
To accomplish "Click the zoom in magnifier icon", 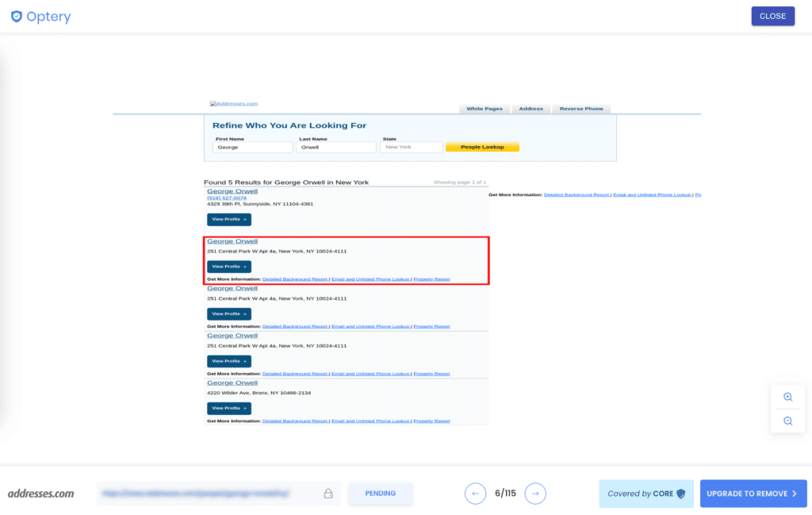I will [787, 397].
